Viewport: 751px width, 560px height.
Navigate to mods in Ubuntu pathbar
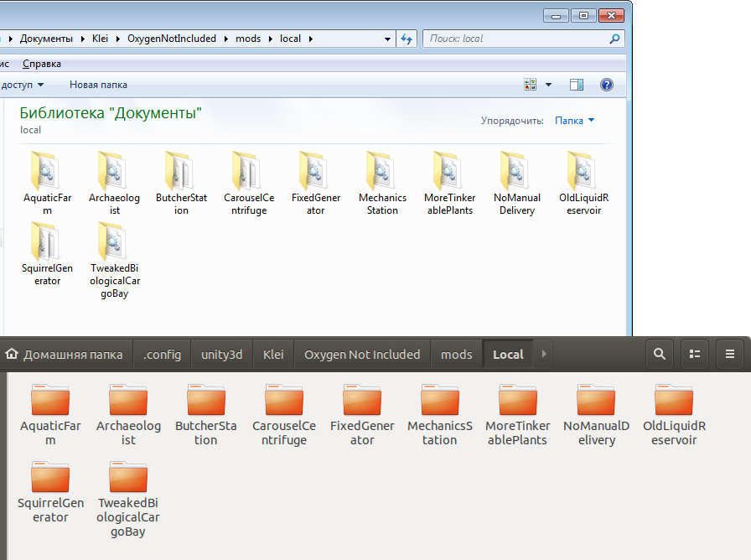(x=457, y=354)
